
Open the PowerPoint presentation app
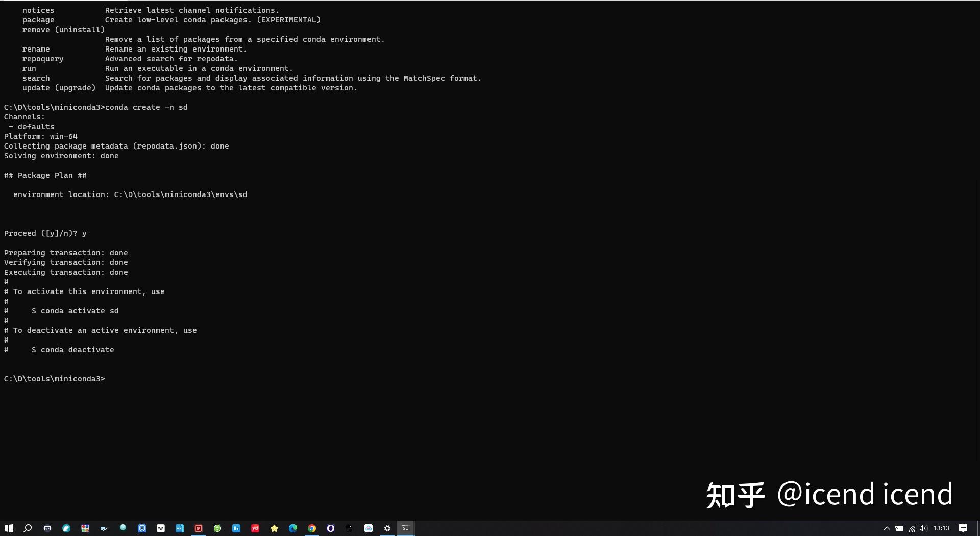[198, 528]
